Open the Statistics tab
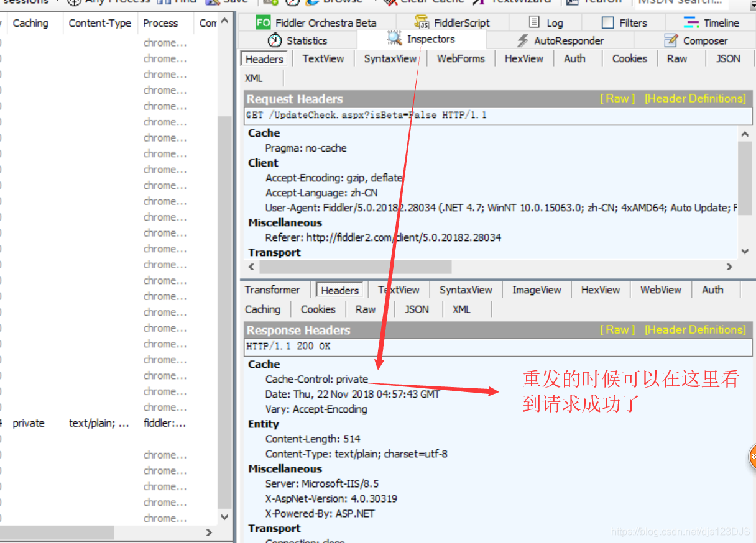The image size is (756, 543). [x=297, y=40]
